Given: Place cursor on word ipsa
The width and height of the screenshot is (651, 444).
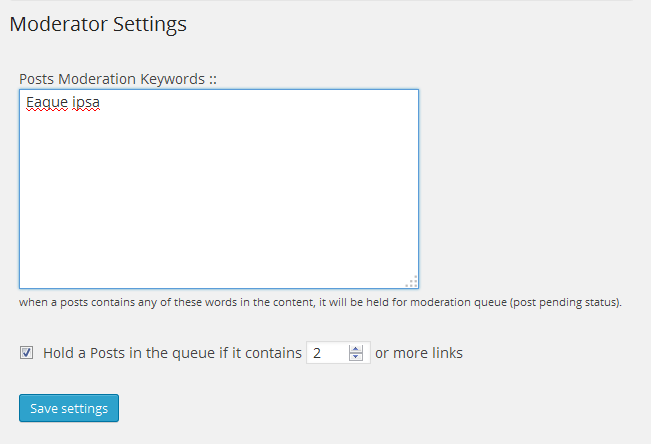Looking at the screenshot, I should 86,102.
